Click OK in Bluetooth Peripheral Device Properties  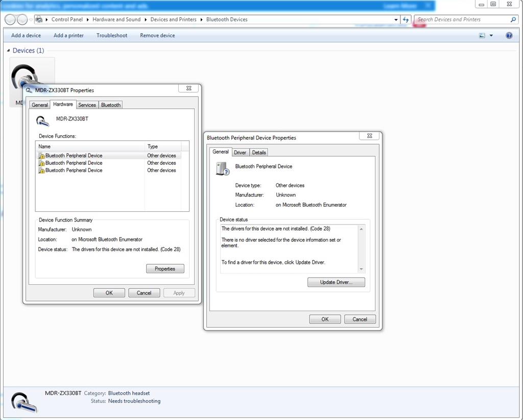325,319
